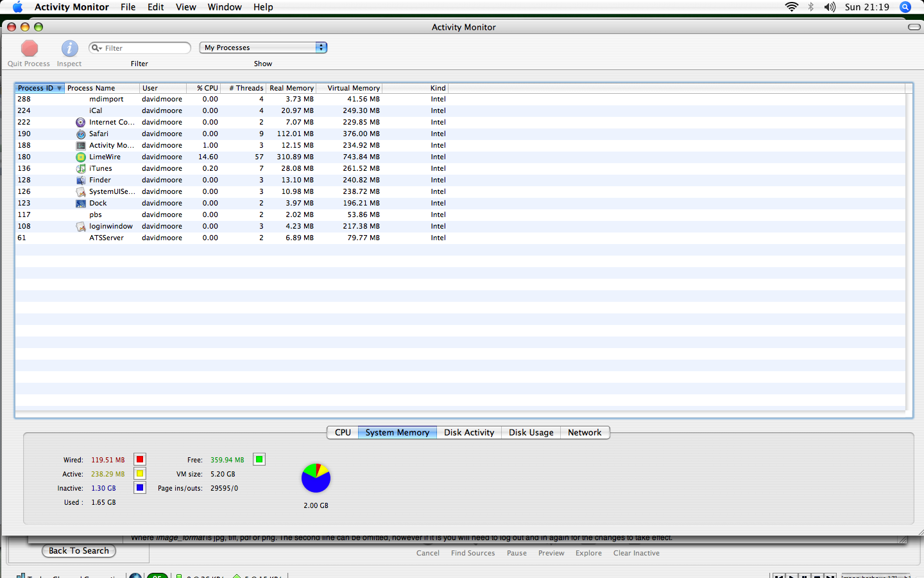The image size is (924, 578).
Task: Select the iTunes music note icon
Action: coord(80,168)
